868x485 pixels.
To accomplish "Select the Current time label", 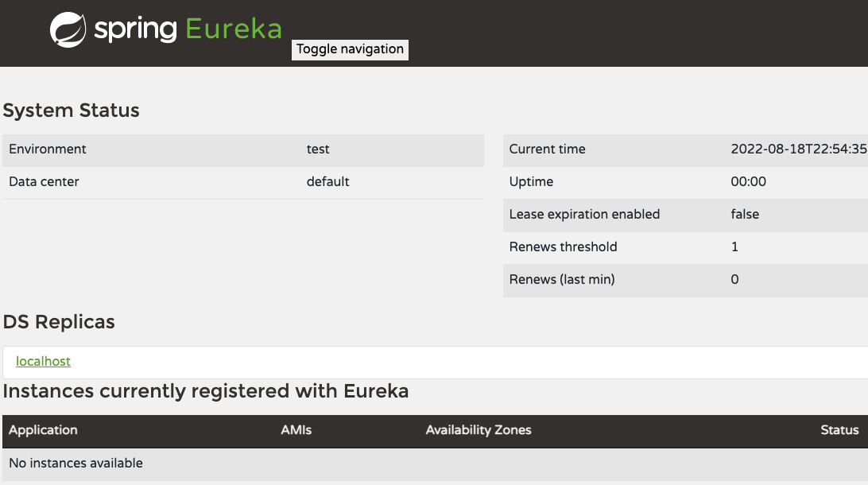I will click(x=547, y=149).
